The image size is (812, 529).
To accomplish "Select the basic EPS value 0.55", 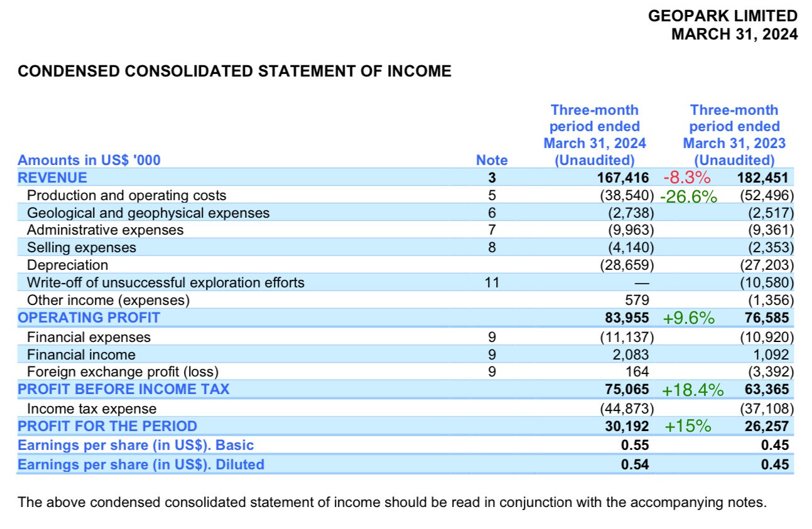I will (635, 446).
